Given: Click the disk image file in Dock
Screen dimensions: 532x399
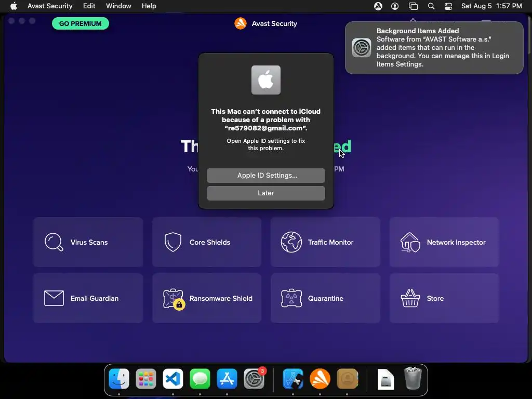Looking at the screenshot, I should [386, 379].
